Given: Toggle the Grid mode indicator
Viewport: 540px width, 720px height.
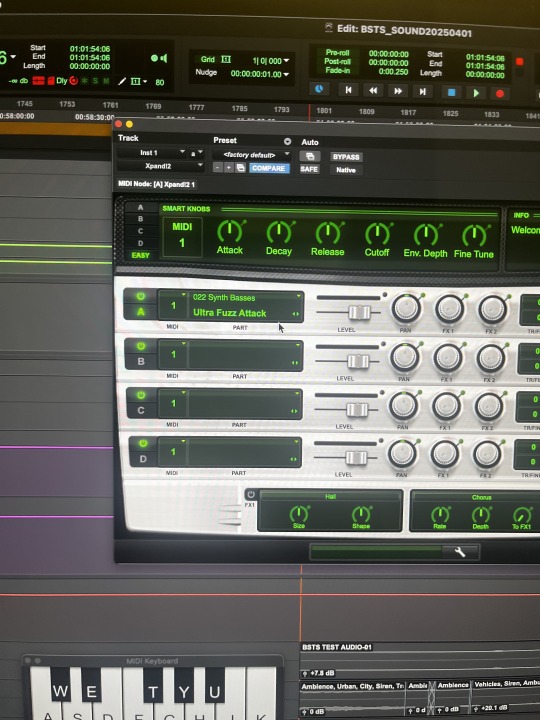Looking at the screenshot, I should coord(208,59).
